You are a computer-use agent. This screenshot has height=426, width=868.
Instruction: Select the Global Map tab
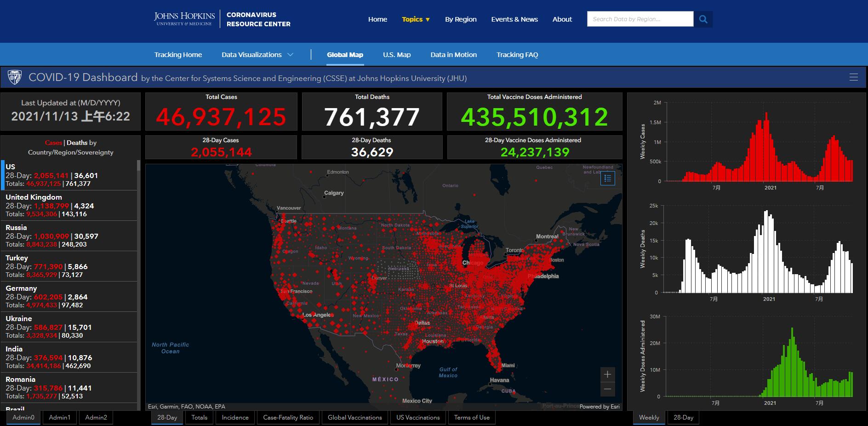[345, 55]
